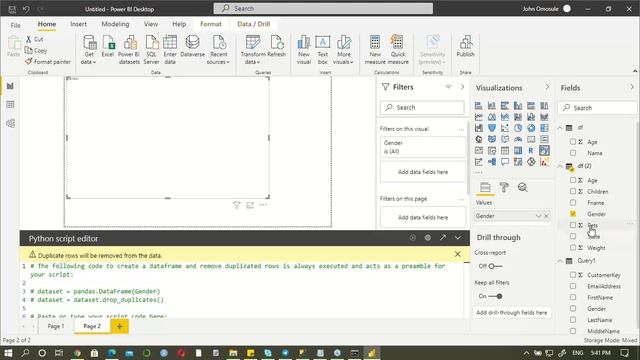Viewport: 640px width, 360px height.
Task: Collapse the Fields pane chevron
Action: [x=632, y=87]
